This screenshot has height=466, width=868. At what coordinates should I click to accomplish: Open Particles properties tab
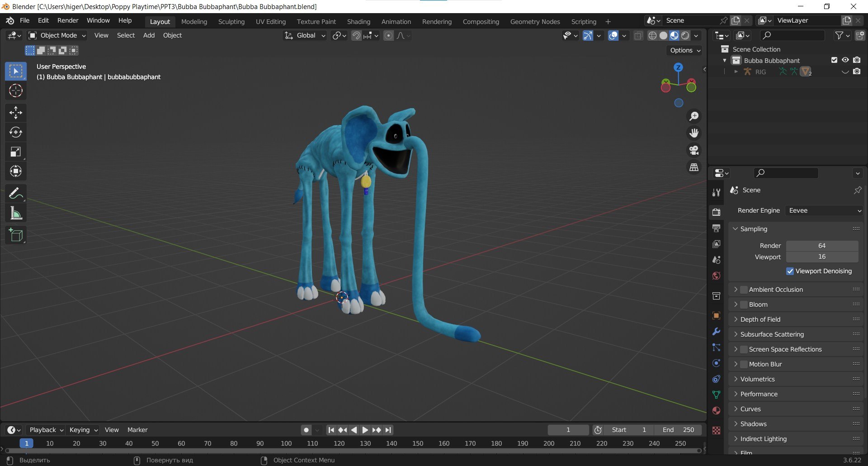716,347
